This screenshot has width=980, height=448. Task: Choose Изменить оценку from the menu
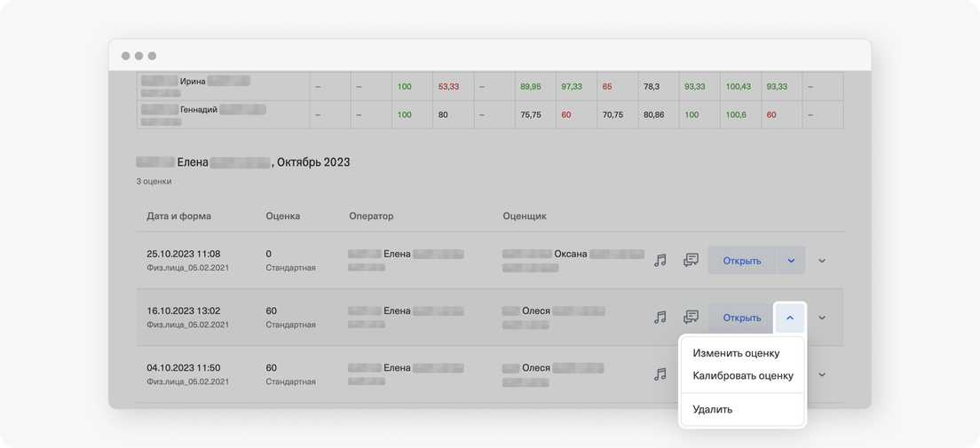[x=736, y=353]
